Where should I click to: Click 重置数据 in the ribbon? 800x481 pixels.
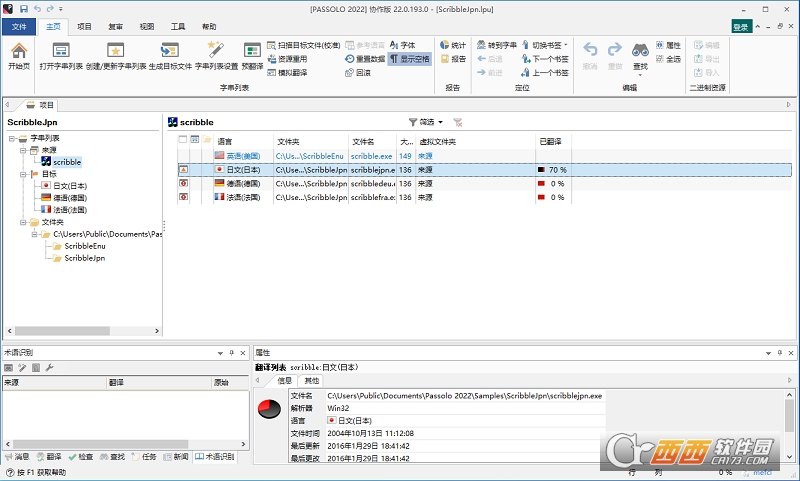tap(365, 59)
